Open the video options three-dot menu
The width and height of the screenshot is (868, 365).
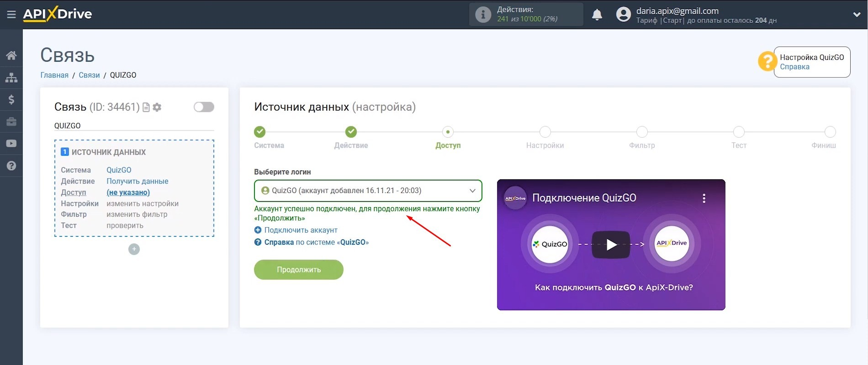704,198
